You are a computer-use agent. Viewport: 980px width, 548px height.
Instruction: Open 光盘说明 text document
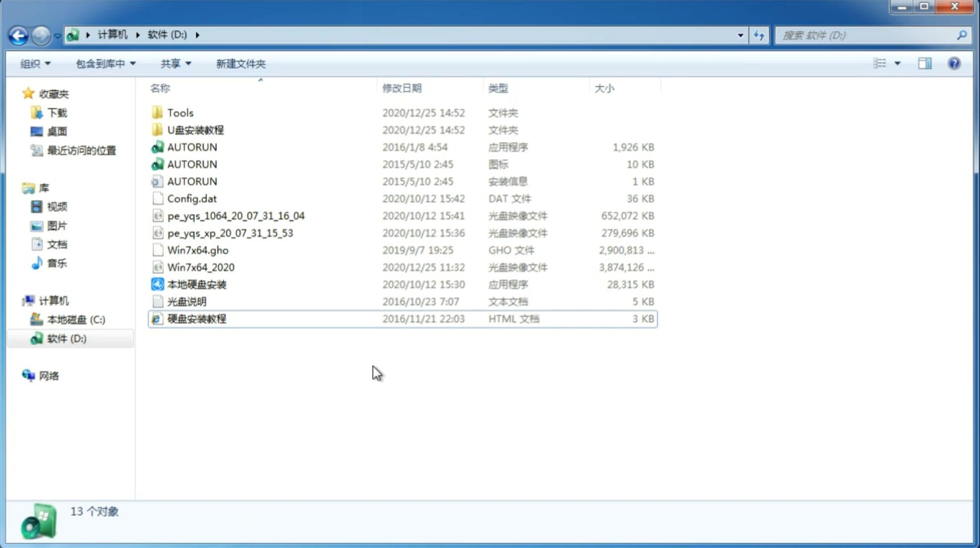(x=186, y=301)
